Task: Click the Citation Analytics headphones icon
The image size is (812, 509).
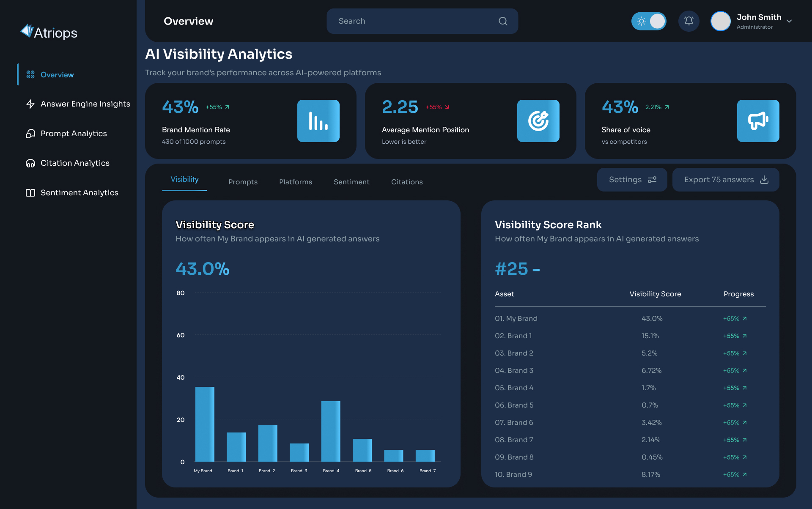Action: click(30, 163)
